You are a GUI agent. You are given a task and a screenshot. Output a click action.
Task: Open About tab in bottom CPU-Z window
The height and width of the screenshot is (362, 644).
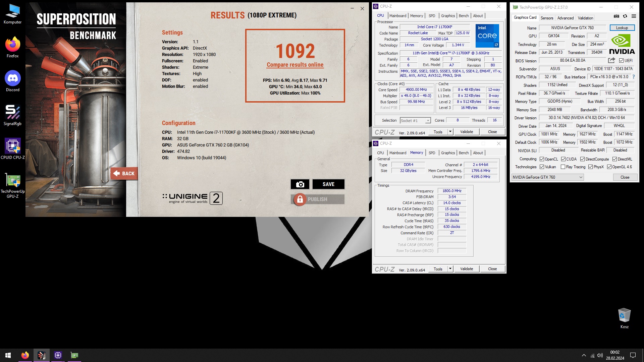478,153
